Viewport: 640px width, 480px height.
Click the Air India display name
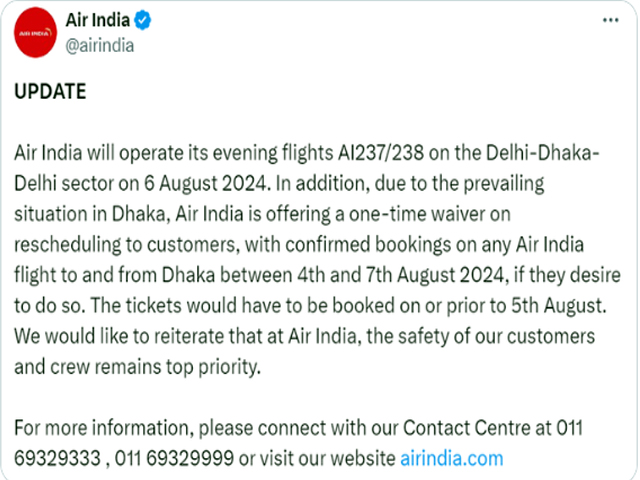point(98,20)
